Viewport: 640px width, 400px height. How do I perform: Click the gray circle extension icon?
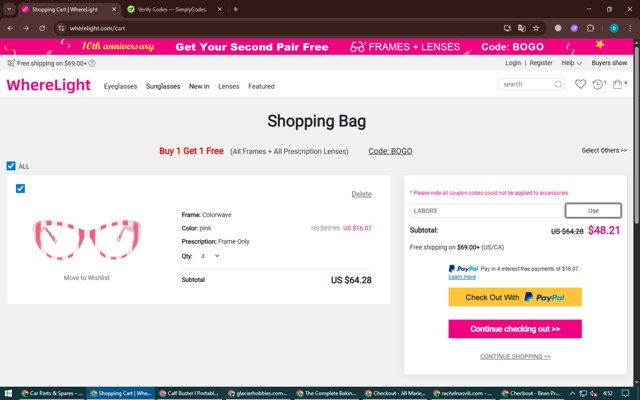click(558, 28)
